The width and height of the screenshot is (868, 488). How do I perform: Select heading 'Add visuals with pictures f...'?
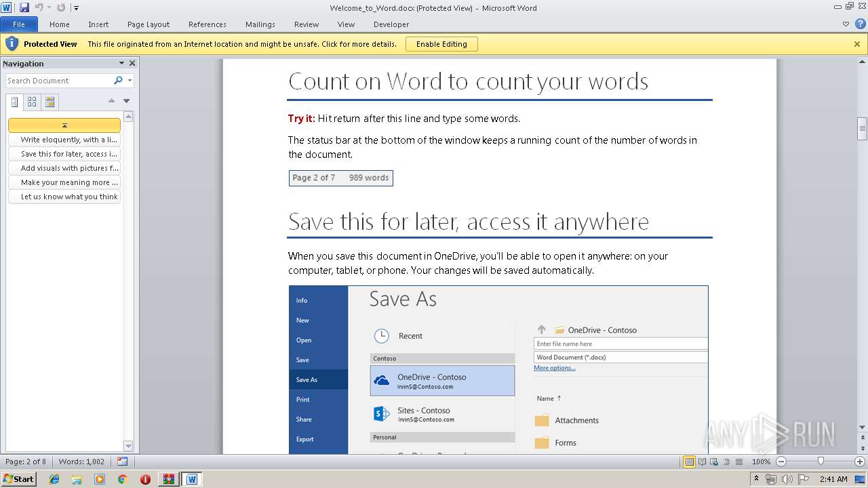coord(64,168)
